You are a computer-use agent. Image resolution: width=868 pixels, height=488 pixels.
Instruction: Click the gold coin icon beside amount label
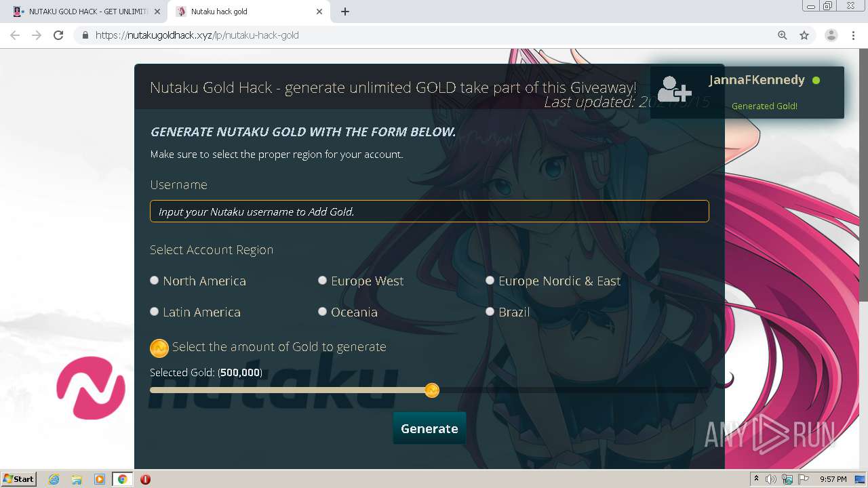pos(159,348)
